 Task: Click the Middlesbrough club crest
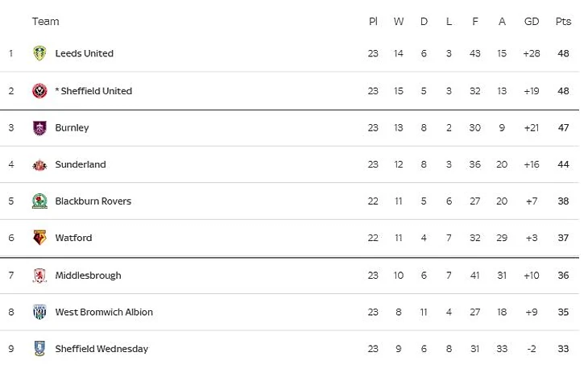pos(39,276)
